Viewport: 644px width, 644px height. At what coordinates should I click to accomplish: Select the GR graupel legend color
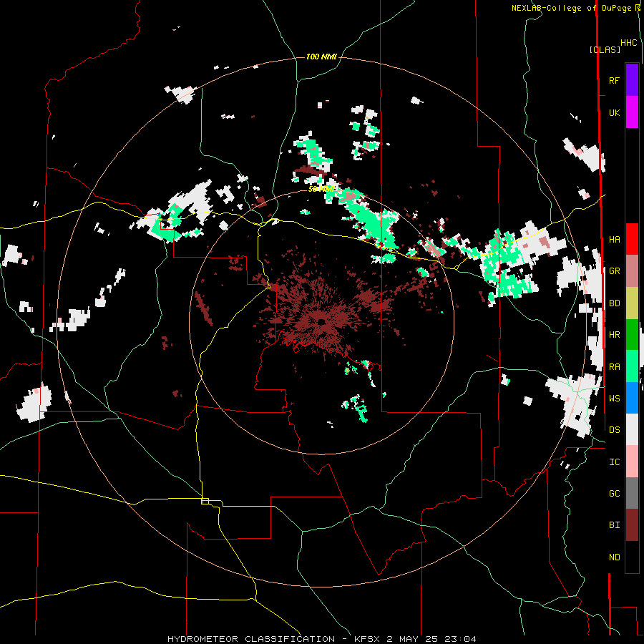632,270
